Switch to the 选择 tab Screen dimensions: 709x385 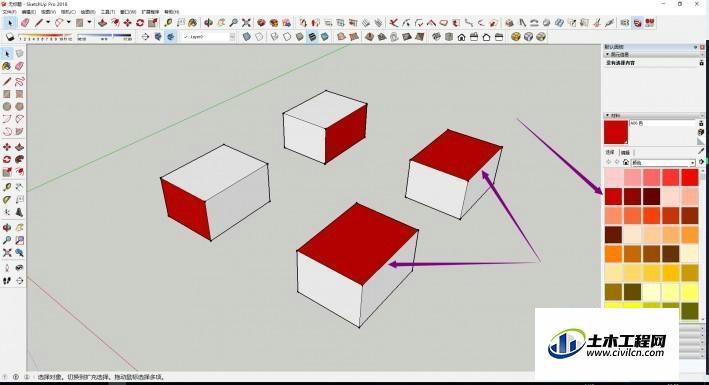(610, 152)
